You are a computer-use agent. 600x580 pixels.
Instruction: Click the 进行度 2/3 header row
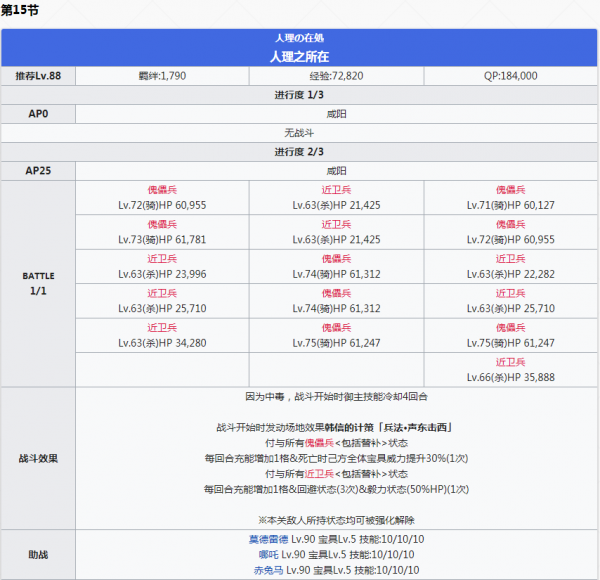tap(299, 152)
